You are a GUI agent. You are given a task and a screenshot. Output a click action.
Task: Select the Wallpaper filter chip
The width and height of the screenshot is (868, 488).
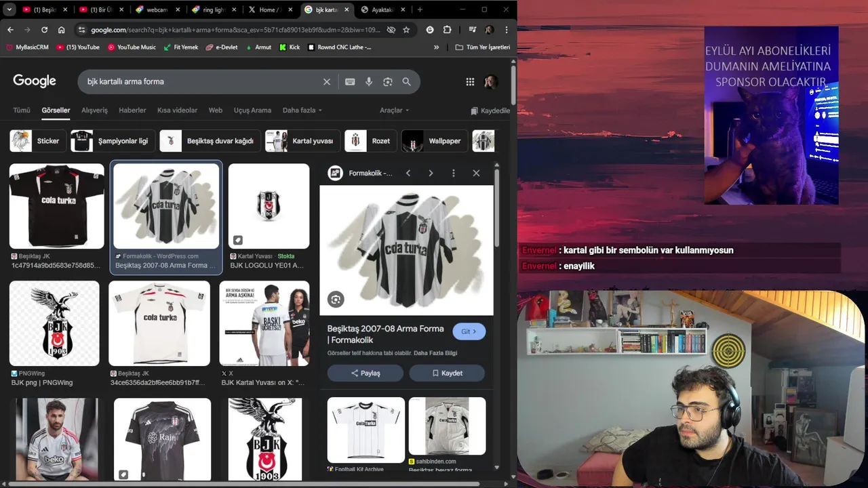click(x=435, y=141)
